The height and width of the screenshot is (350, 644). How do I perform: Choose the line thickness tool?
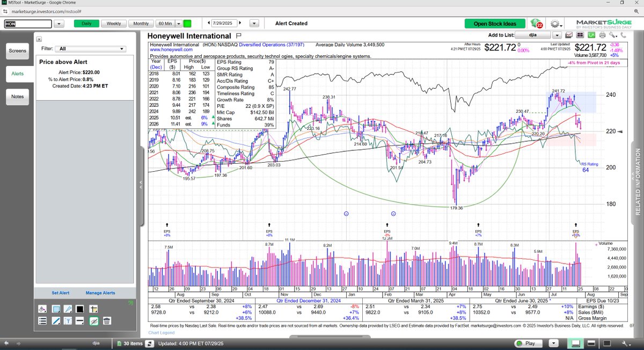click(80, 320)
